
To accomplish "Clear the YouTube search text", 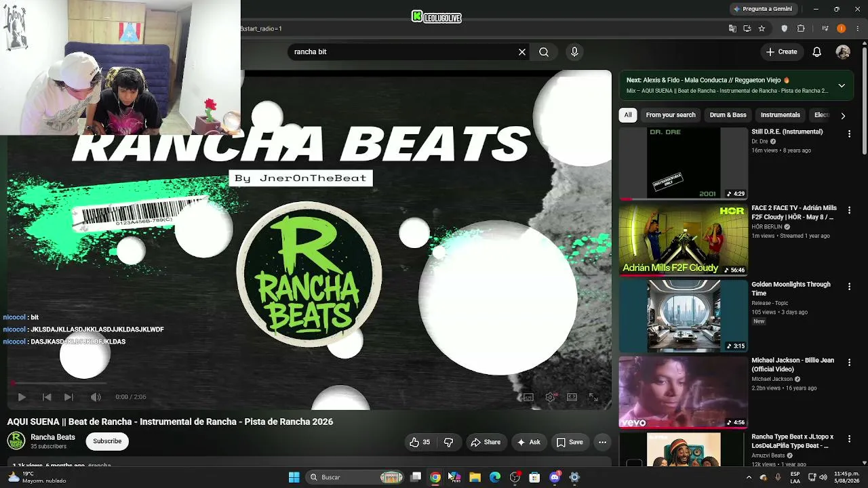I will click(522, 52).
